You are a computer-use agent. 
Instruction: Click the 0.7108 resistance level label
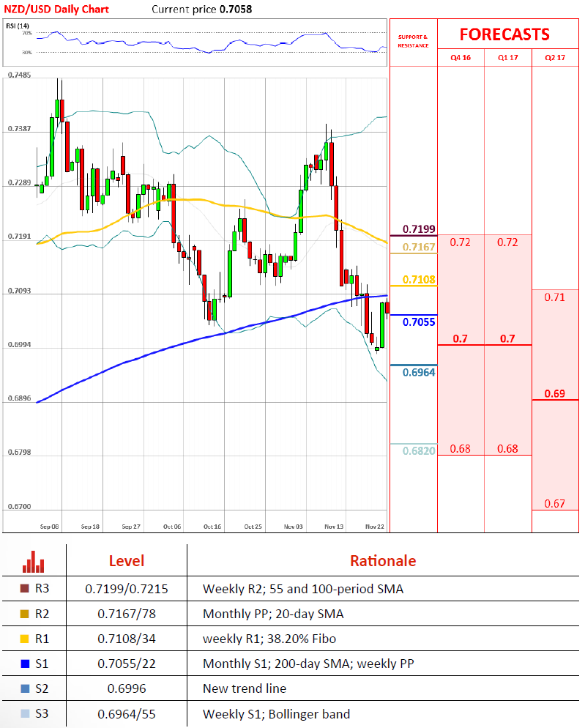coord(419,280)
